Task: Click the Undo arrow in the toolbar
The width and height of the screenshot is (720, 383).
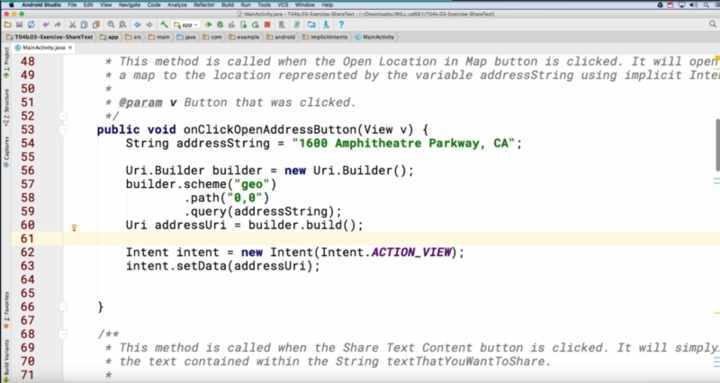Action: coord(45,25)
